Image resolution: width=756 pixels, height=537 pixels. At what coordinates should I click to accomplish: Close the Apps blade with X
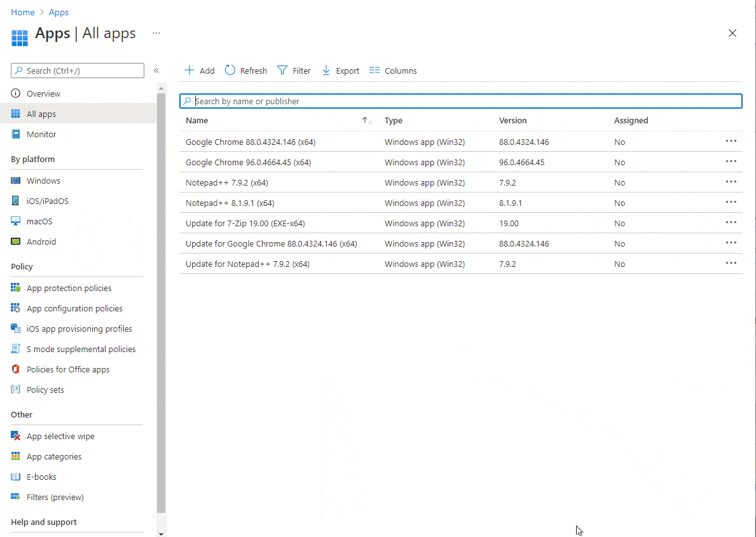click(732, 33)
